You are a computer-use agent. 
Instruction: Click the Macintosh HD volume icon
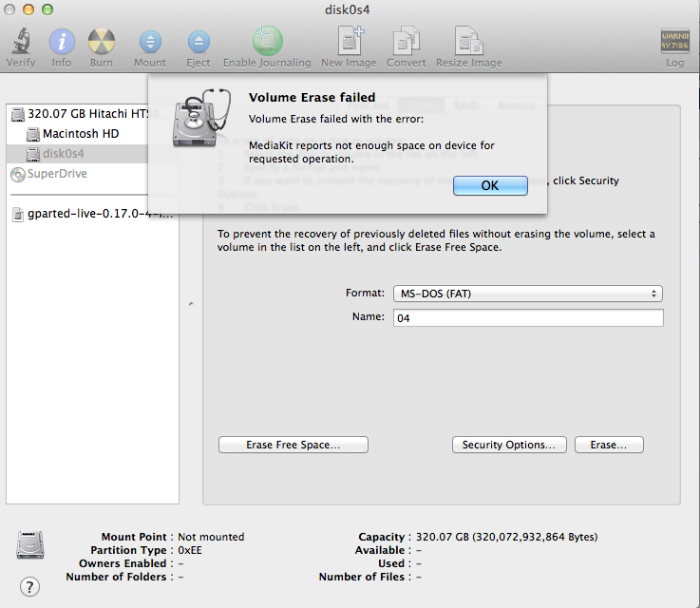tap(33, 134)
